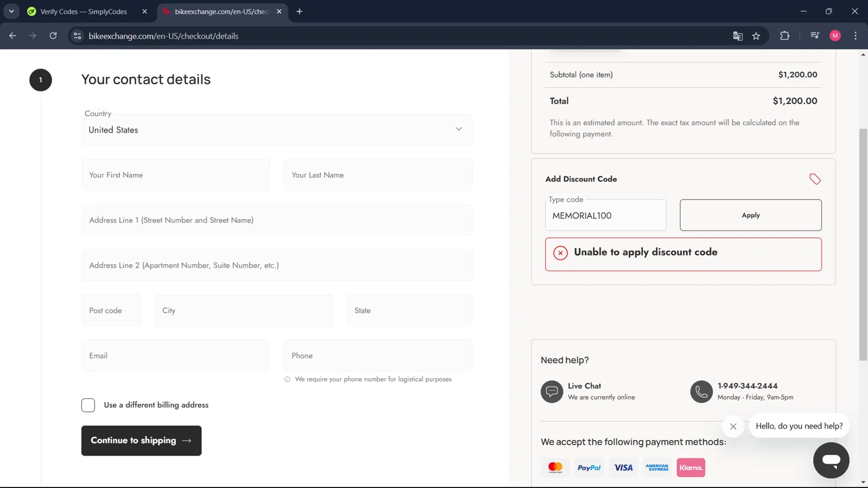Expand the Country dropdown
The image size is (868, 488).
(x=277, y=130)
